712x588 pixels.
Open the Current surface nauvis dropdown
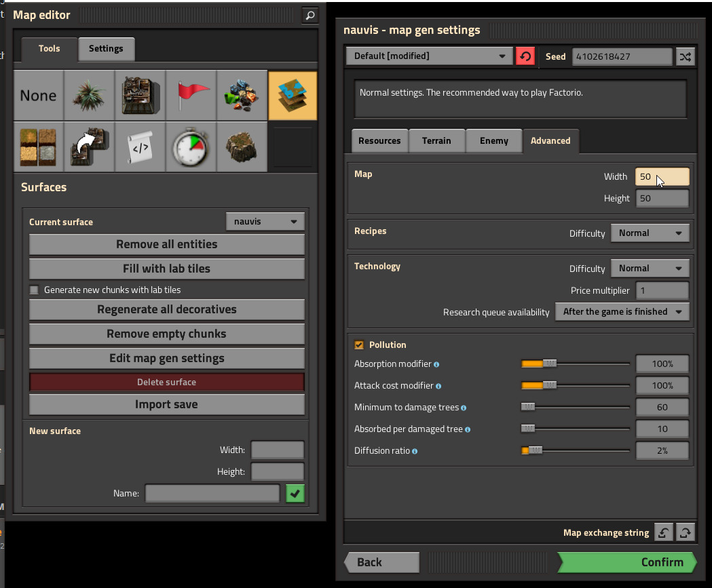point(265,221)
